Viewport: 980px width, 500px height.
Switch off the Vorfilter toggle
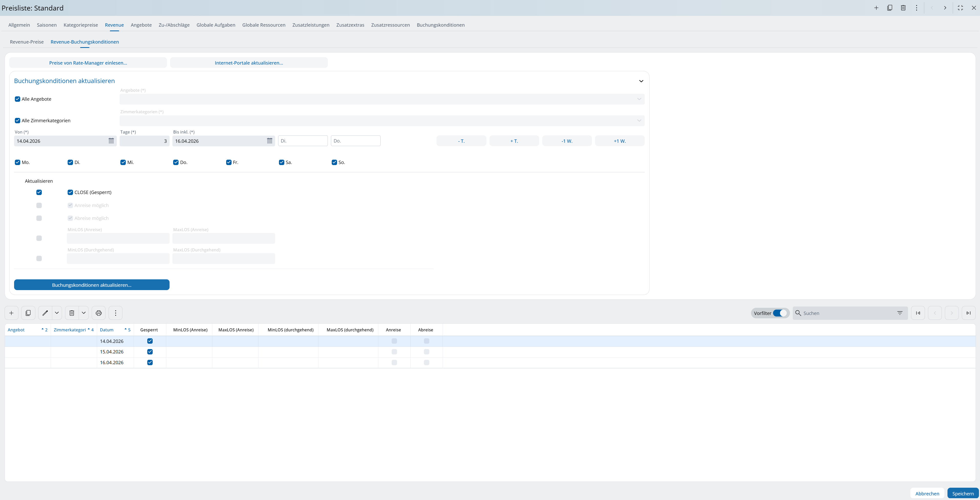coord(779,313)
